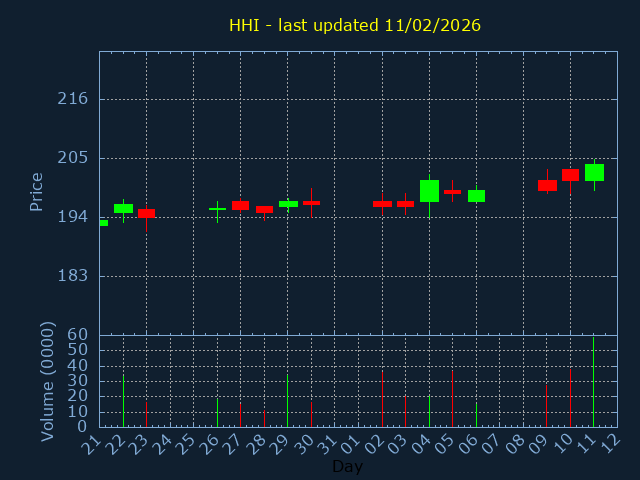Click the red volume bar on day 02
The width and height of the screenshot is (640, 480).
[382, 400]
